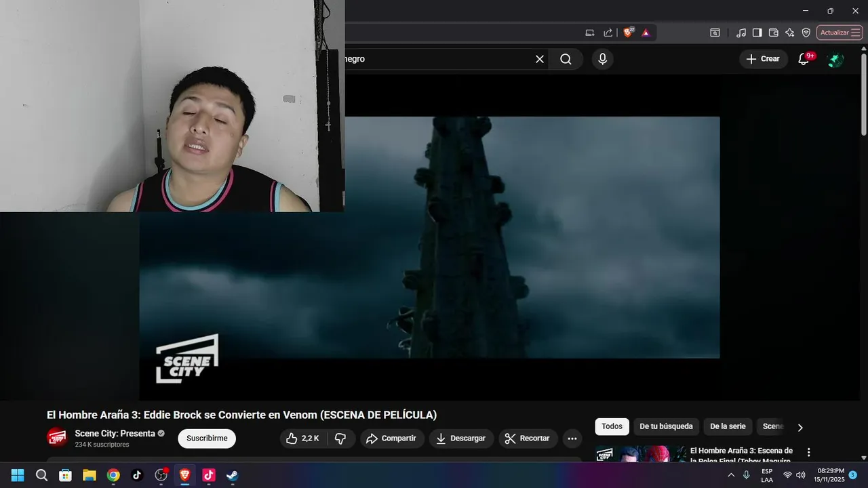The height and width of the screenshot is (488, 868).
Task: Click the share page icon in address bar
Action: (608, 33)
